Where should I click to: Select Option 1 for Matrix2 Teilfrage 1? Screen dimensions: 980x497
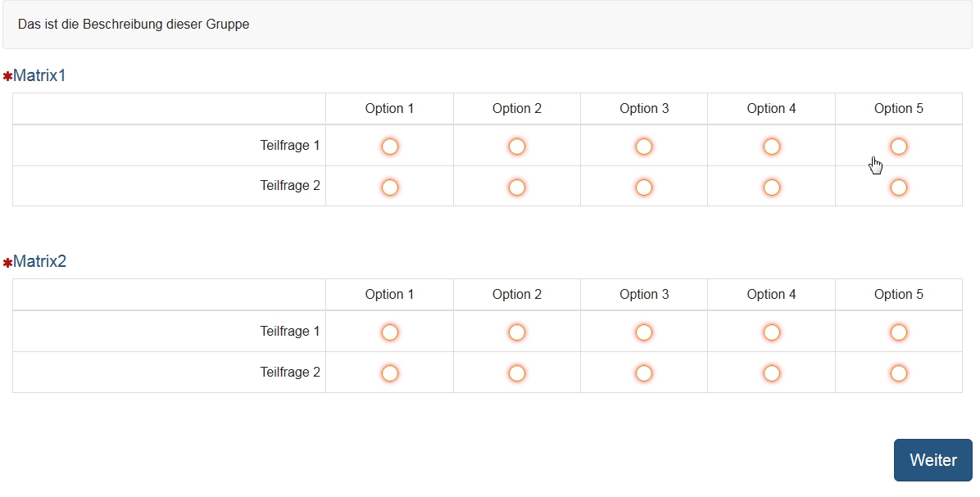coord(390,332)
